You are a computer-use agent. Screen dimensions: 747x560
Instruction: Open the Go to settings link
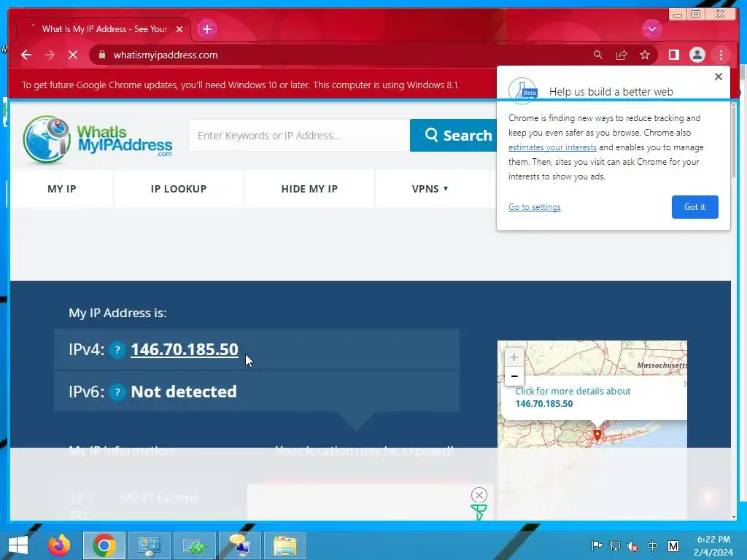pos(535,207)
